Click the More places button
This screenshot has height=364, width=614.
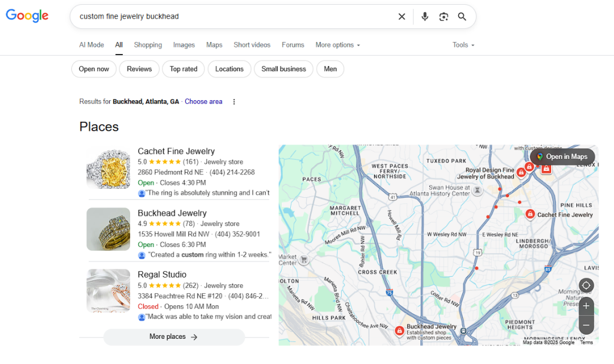pyautogui.click(x=174, y=337)
